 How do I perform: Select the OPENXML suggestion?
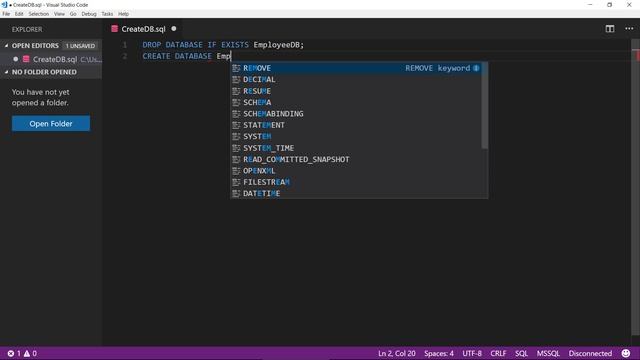(x=356, y=171)
